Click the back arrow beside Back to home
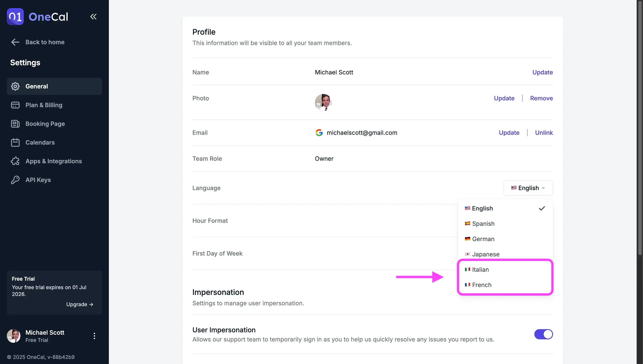643x364 pixels. [15, 42]
